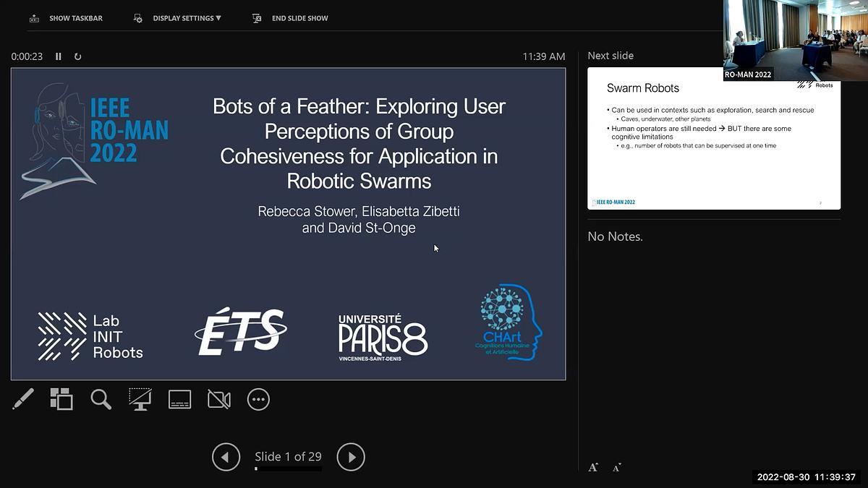Open More slide show options

pyautogui.click(x=258, y=399)
